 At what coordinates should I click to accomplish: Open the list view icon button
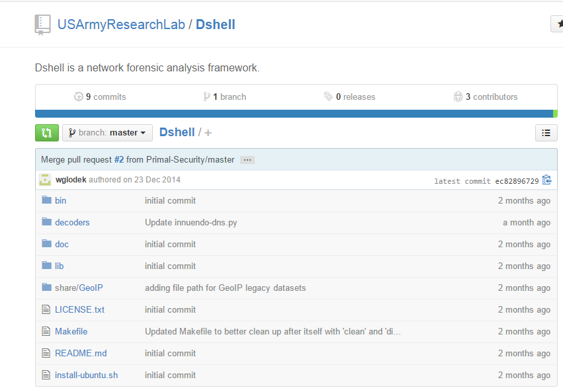(546, 133)
